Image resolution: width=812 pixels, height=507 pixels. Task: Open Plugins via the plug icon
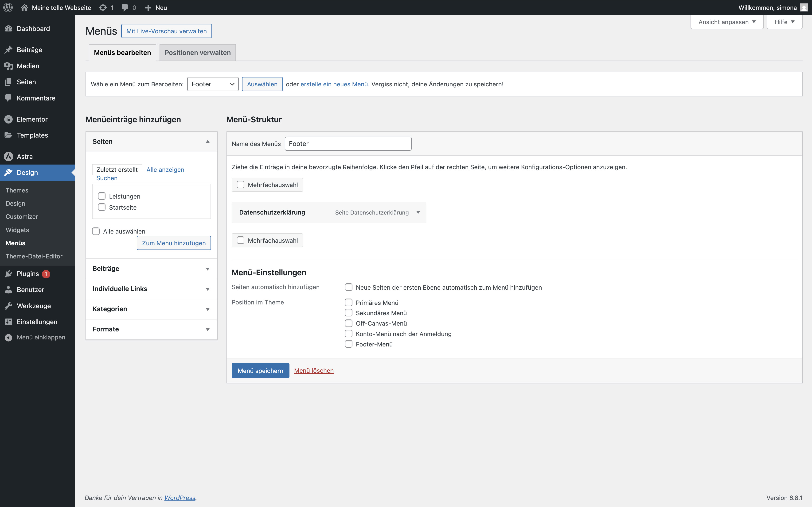click(8, 274)
